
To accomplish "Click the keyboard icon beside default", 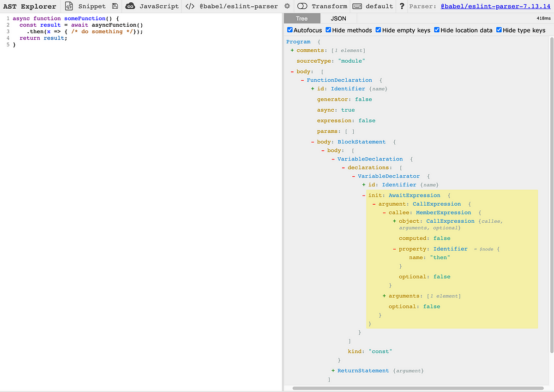I will click(357, 6).
